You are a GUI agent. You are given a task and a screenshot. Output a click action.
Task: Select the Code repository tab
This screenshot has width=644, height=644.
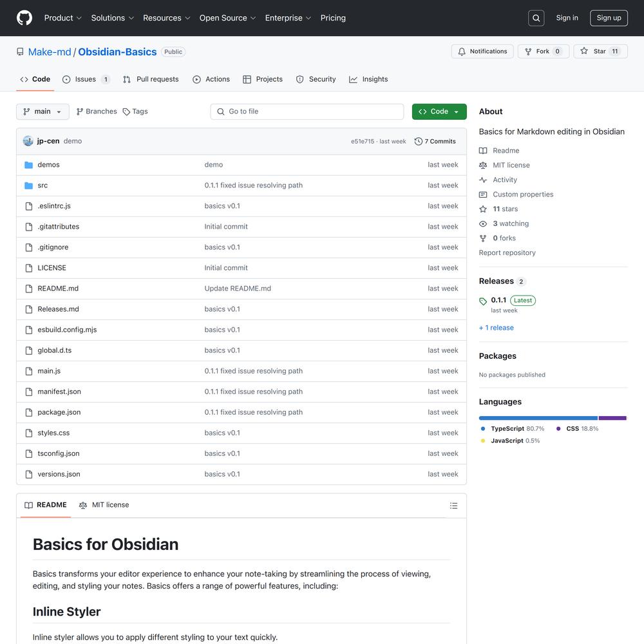click(x=35, y=79)
